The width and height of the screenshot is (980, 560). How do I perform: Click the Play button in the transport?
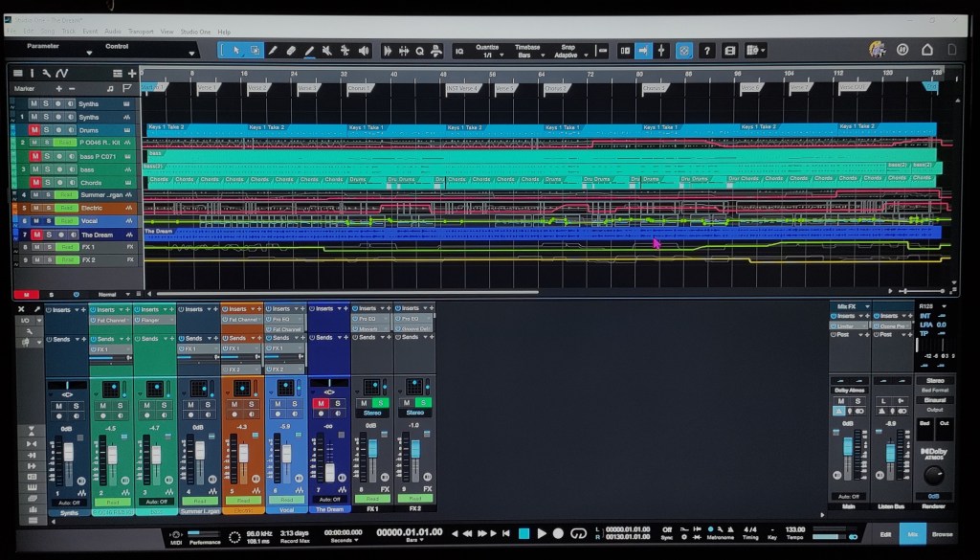pos(542,533)
